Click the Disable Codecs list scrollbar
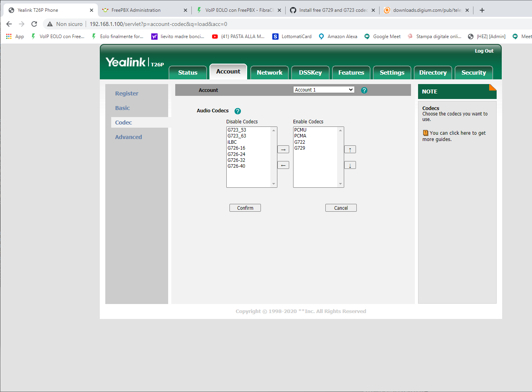Image resolution: width=532 pixels, height=392 pixels. 274,157
